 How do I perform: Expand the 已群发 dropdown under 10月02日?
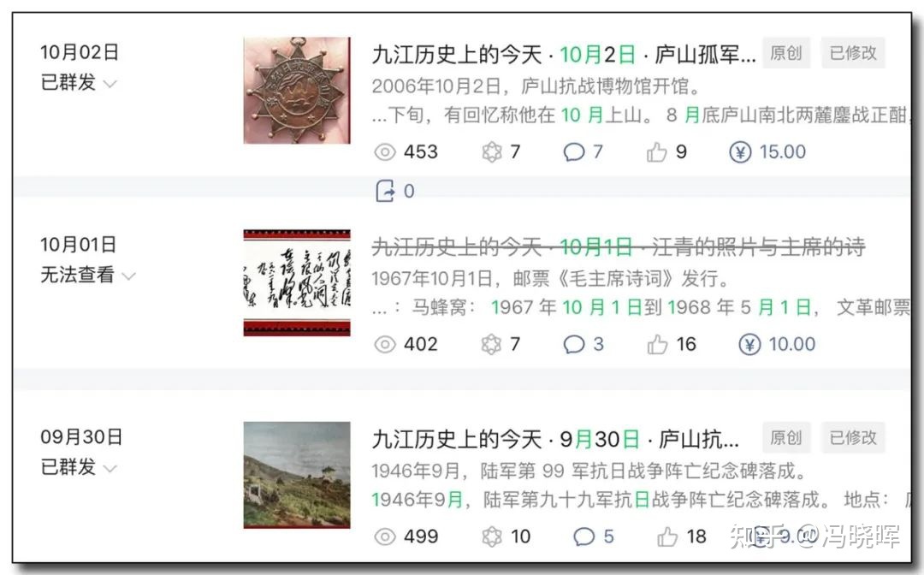click(110, 84)
